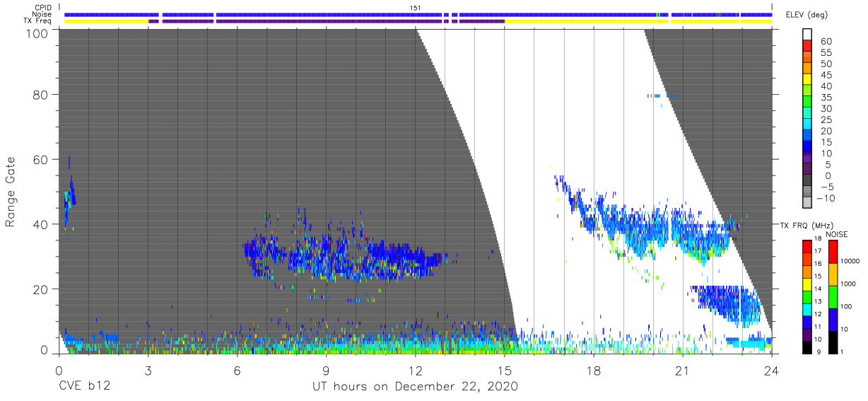The height and width of the screenshot is (401, 868).
Task: Click the 60 tick label on ELEV bar
Action: click(x=826, y=42)
